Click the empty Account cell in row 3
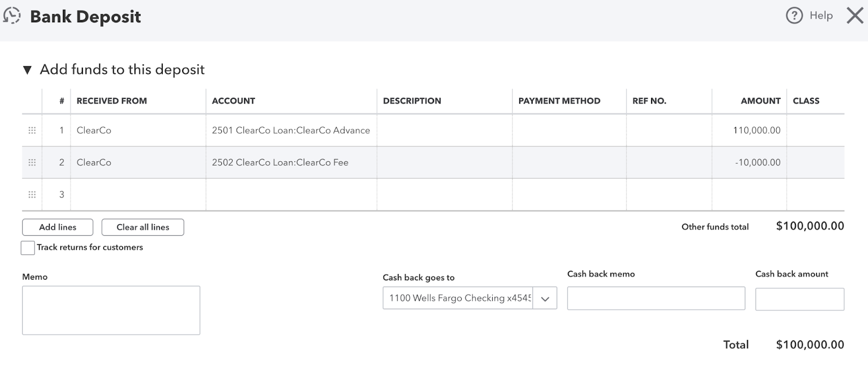 pyautogui.click(x=291, y=194)
